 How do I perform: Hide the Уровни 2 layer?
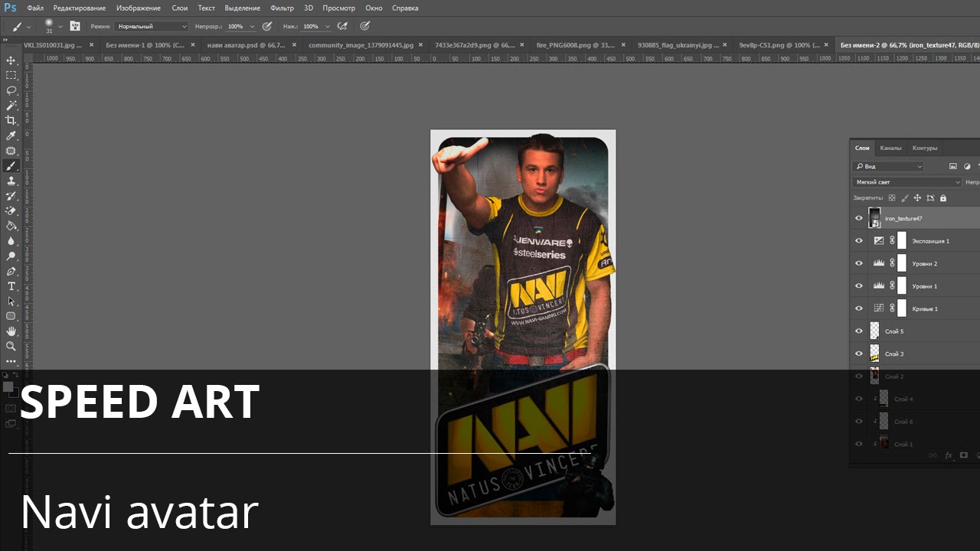(858, 263)
